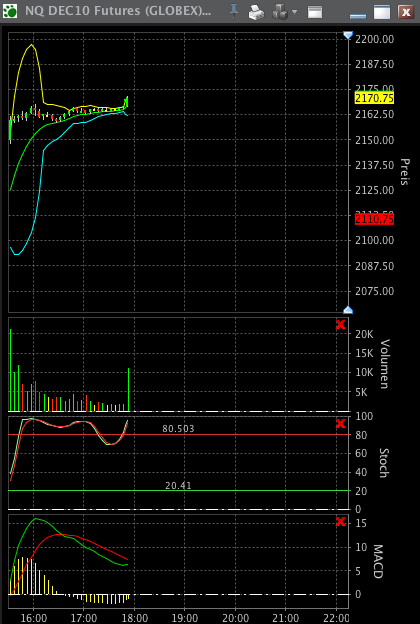Click the Stoch axis label
Image resolution: width=420 pixels, height=624 pixels.
384,463
